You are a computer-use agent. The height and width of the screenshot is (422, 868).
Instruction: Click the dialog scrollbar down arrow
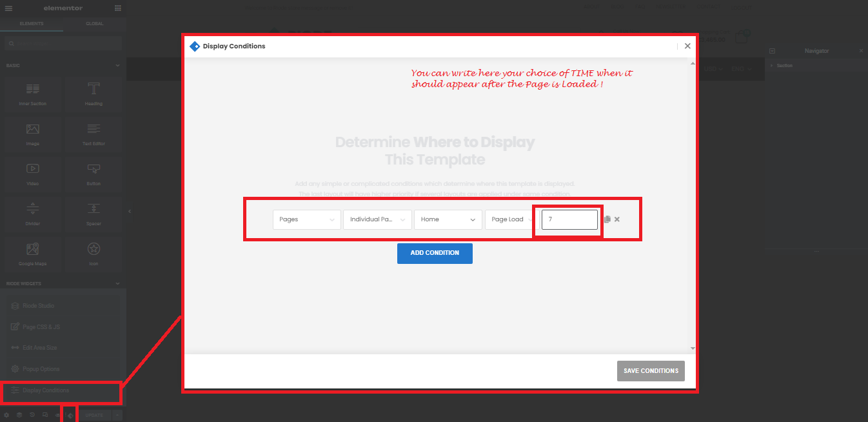[693, 348]
